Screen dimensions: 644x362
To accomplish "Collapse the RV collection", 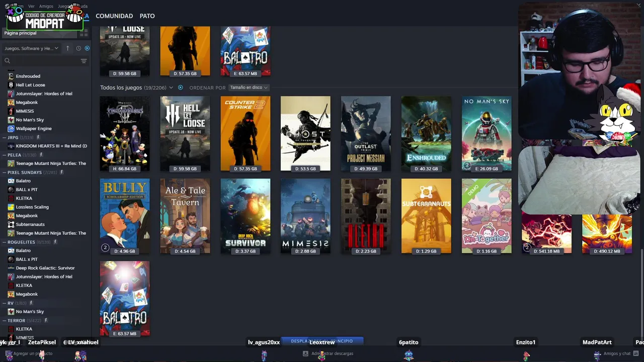I will tap(4, 303).
